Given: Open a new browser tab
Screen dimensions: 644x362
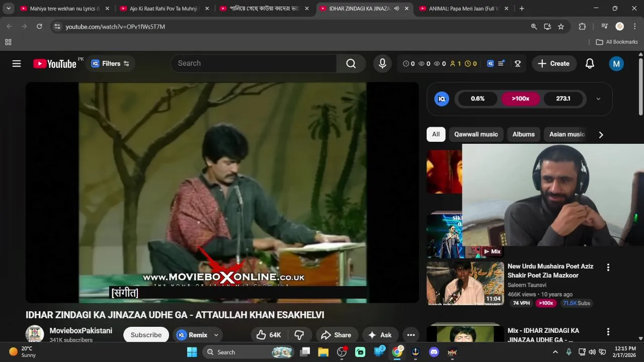Looking at the screenshot, I should click(522, 9).
